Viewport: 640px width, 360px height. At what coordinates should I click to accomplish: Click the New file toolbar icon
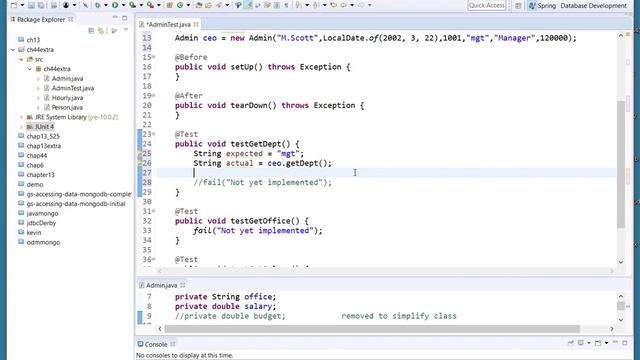(x=14, y=5)
